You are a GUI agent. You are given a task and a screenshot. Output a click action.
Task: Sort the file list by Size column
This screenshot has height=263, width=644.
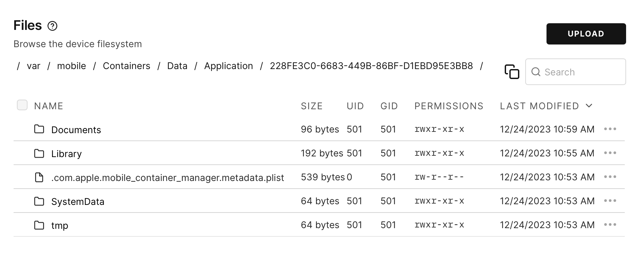coord(312,106)
